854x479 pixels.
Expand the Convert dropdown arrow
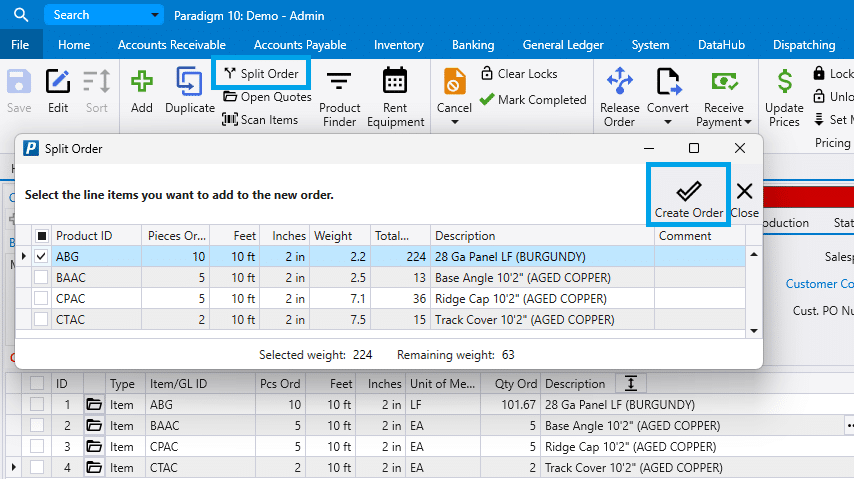pyautogui.click(x=668, y=122)
